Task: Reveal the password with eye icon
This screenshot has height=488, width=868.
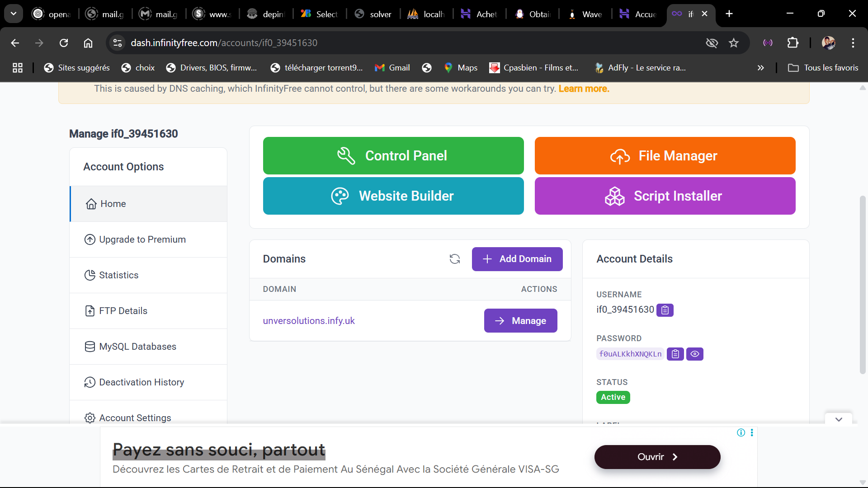Action: click(695, 354)
